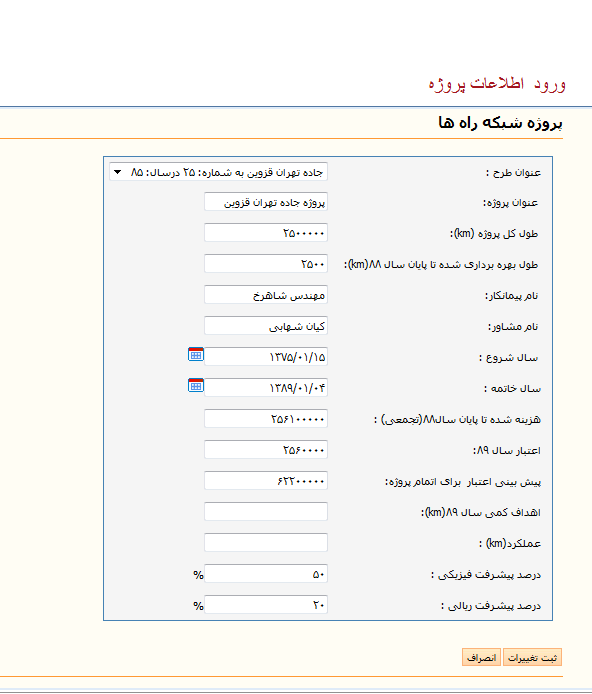Edit the نام پیمانکار input

point(266,295)
